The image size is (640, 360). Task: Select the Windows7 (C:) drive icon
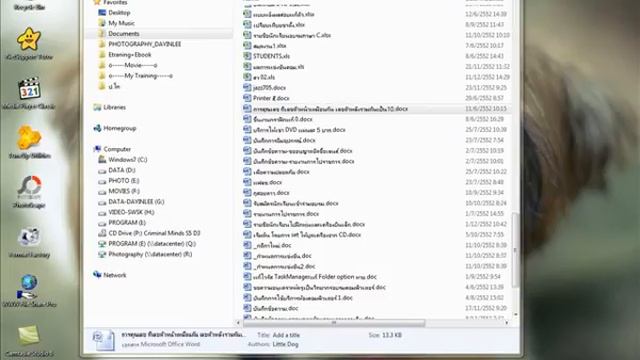(x=102, y=160)
